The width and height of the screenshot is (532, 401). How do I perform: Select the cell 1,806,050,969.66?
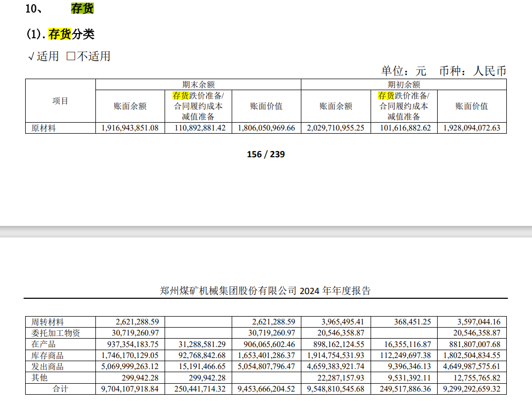(266, 128)
